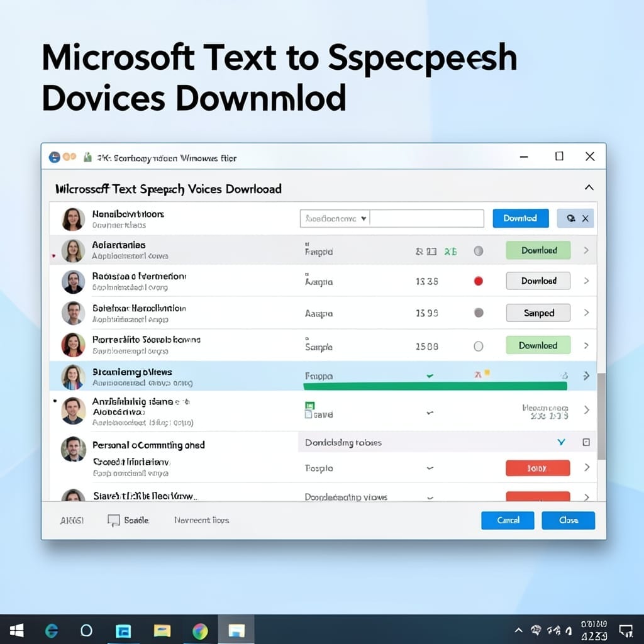Click the green check mark in the highlighted row
The width and height of the screenshot is (644, 644).
pyautogui.click(x=430, y=375)
